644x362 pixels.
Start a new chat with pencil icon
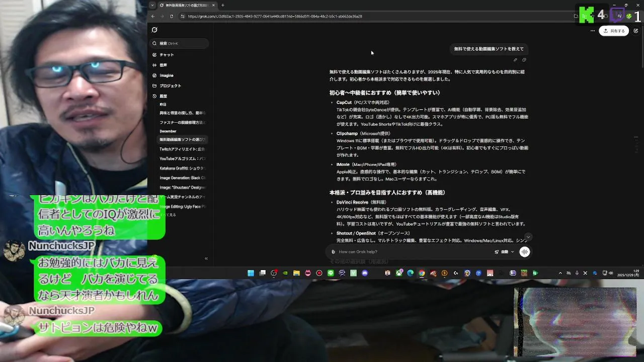[636, 31]
